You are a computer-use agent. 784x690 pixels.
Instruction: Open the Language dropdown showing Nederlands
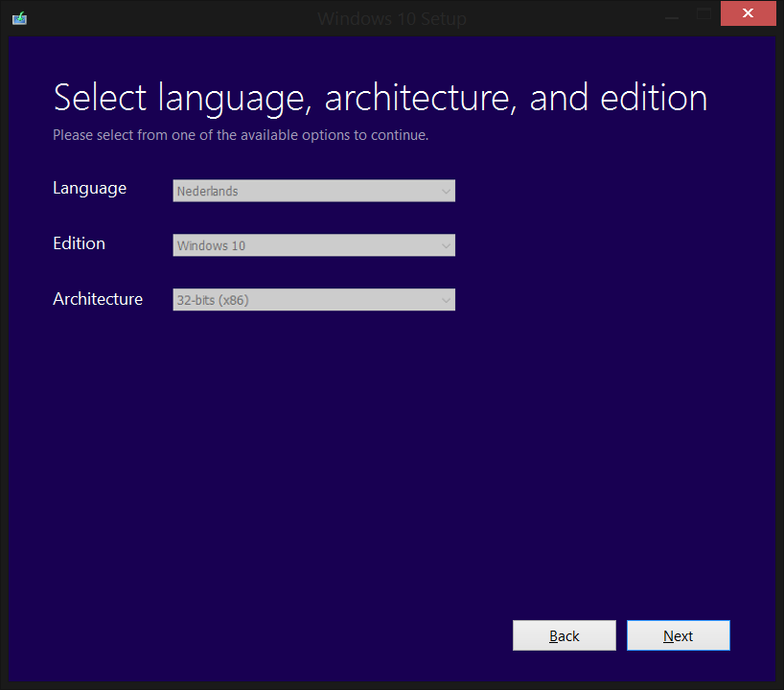[314, 191]
